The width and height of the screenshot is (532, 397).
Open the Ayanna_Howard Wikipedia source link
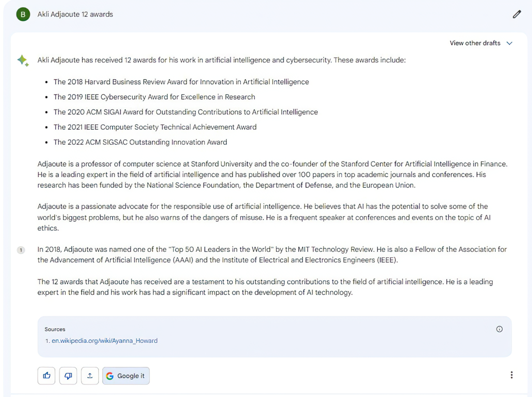pos(104,341)
